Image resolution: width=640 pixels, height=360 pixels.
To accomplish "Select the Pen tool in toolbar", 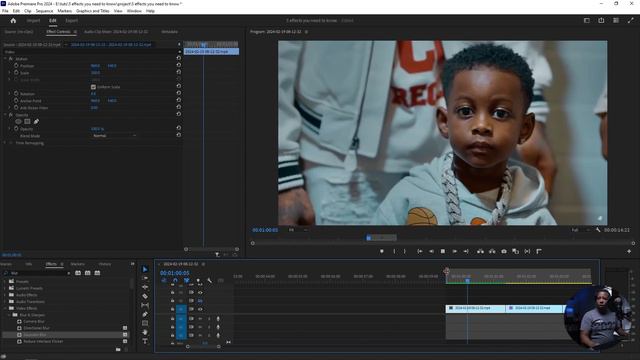I will pyautogui.click(x=145, y=314).
